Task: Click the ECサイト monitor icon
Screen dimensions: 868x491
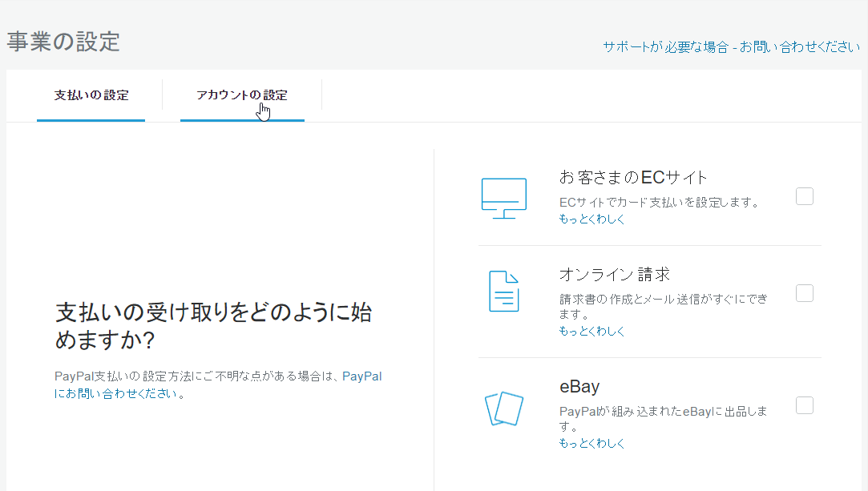Action: pyautogui.click(x=504, y=199)
